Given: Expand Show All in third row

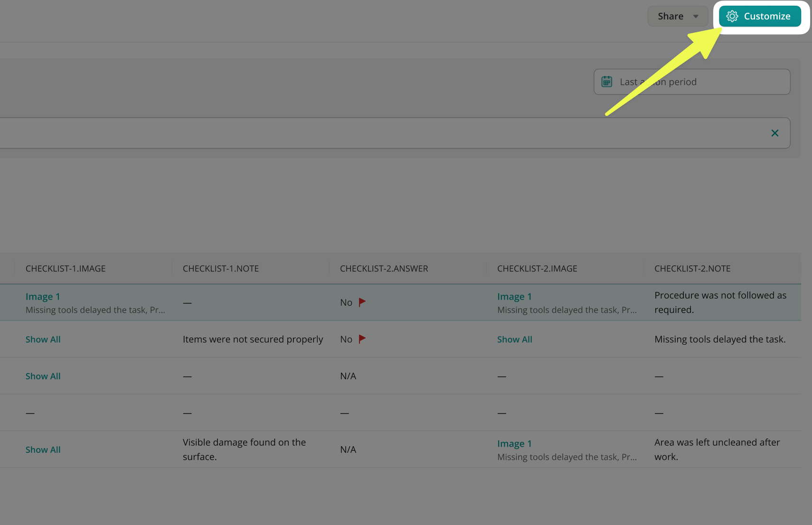Looking at the screenshot, I should (x=43, y=376).
